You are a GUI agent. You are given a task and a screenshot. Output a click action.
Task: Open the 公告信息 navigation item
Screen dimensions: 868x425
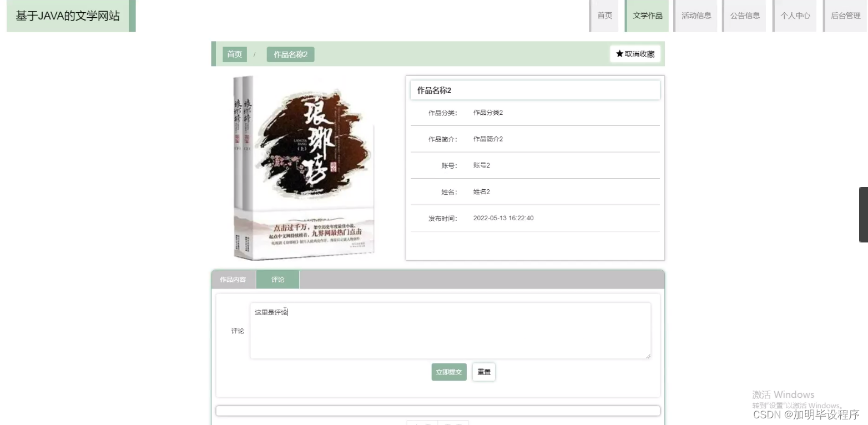pyautogui.click(x=745, y=16)
